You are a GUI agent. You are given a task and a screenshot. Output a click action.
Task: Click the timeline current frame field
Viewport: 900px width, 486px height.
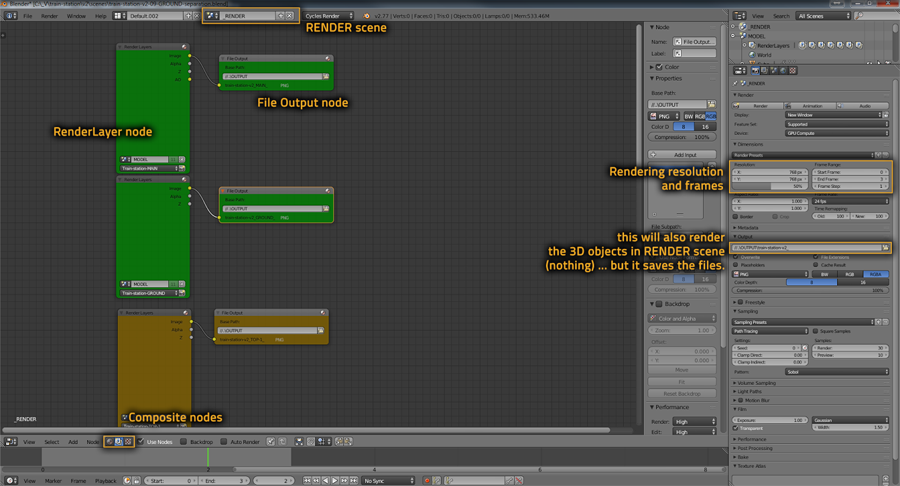point(273,481)
